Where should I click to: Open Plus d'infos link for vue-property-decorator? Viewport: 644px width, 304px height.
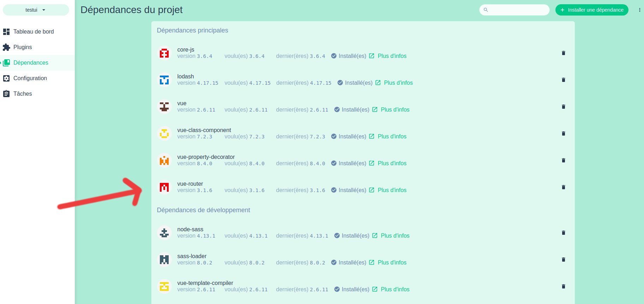click(x=392, y=163)
